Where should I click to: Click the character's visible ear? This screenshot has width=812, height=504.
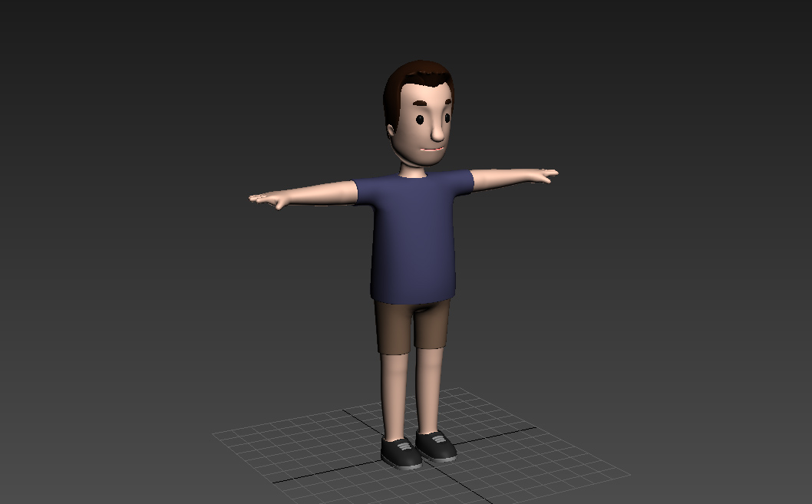click(x=391, y=130)
